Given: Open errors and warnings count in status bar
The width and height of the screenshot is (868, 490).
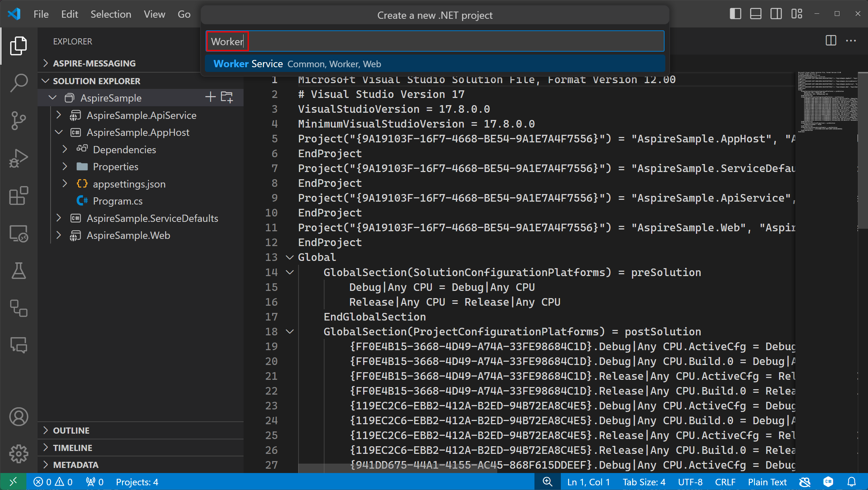Looking at the screenshot, I should [53, 482].
